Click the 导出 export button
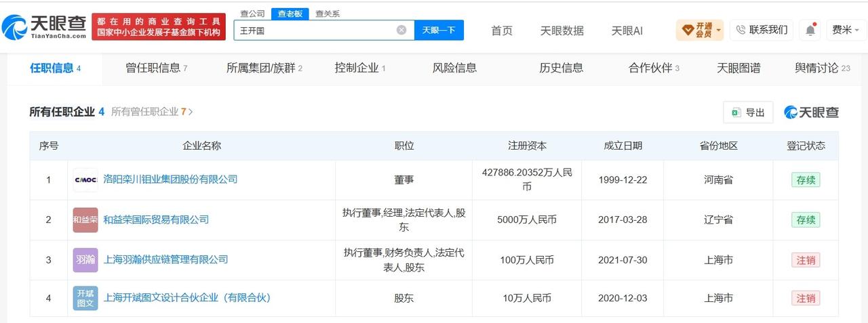Viewport: 868px width, 323px height. 748,112
